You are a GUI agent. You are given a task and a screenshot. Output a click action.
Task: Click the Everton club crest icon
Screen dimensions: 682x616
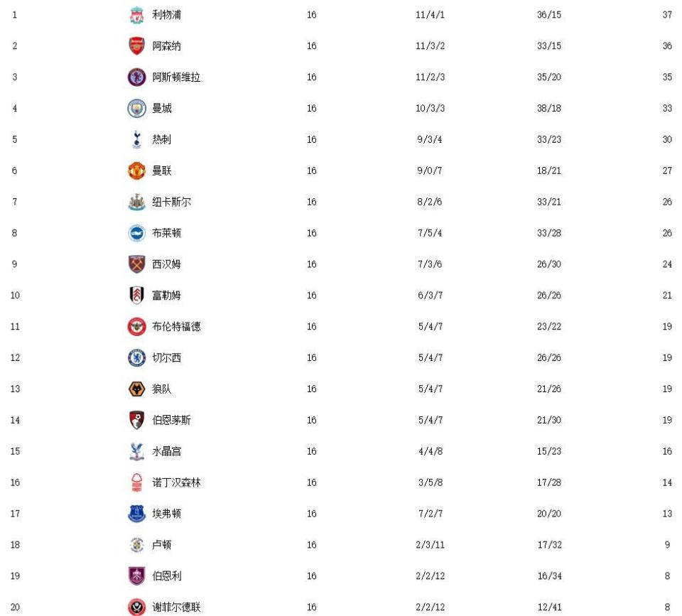[136, 514]
